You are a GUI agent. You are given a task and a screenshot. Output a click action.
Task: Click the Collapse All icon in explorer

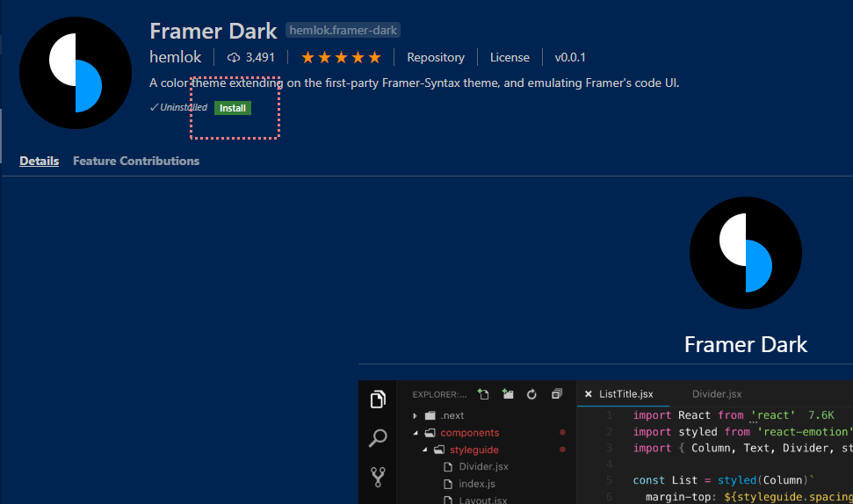tap(557, 393)
